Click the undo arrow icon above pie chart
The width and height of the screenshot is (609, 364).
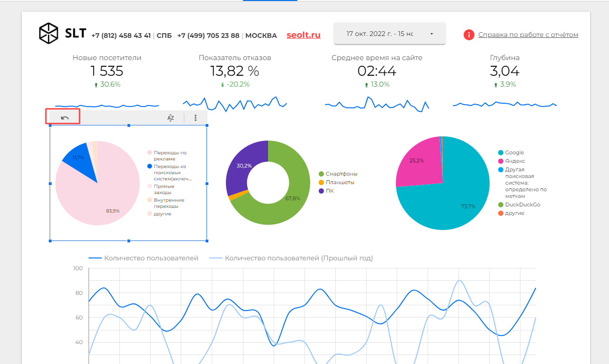click(65, 118)
